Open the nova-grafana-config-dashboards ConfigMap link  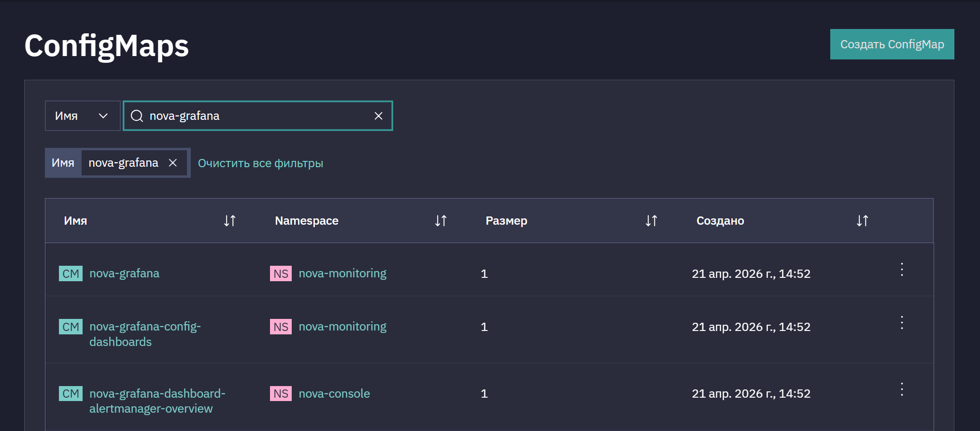pos(145,334)
